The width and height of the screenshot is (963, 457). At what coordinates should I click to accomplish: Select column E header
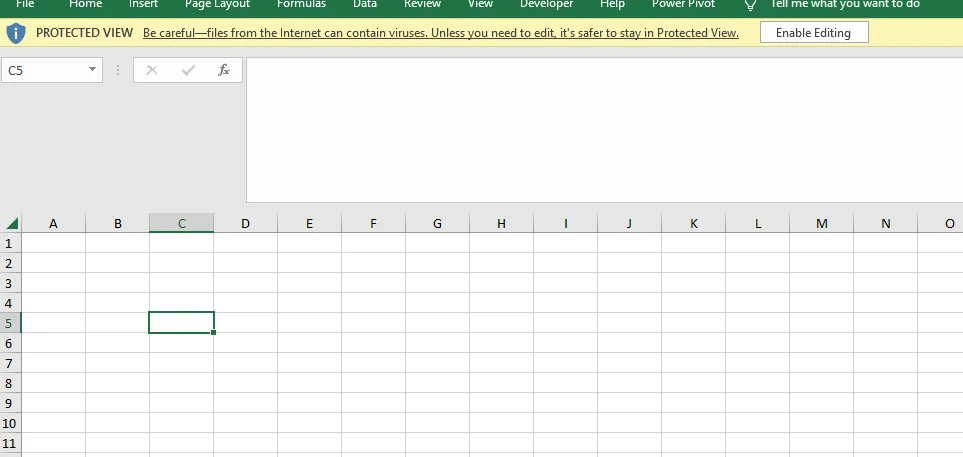[x=309, y=224]
